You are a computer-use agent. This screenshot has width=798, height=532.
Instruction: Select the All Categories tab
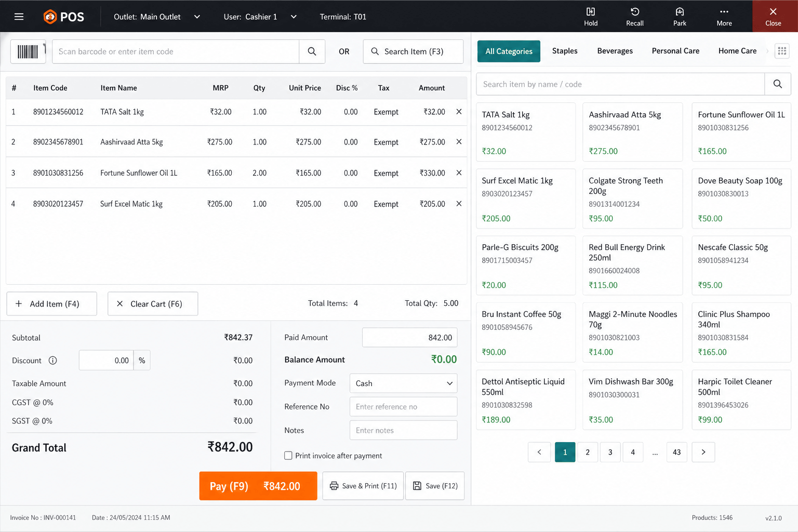[509, 51]
